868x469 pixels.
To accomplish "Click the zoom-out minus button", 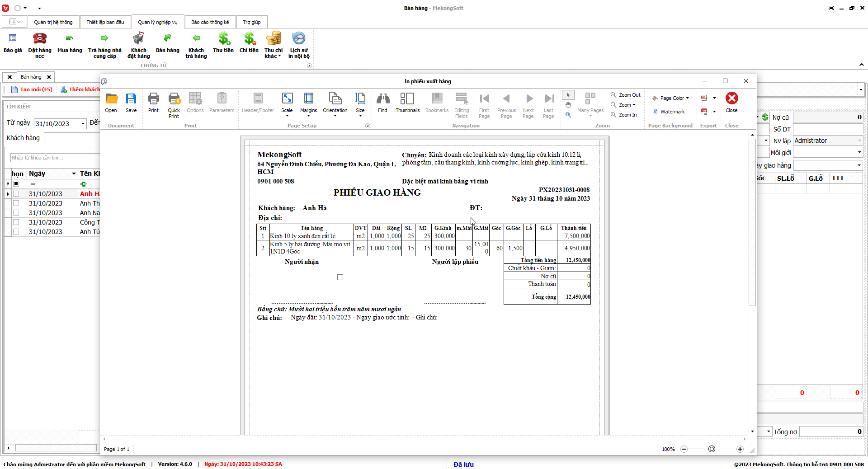I will [x=684, y=449].
